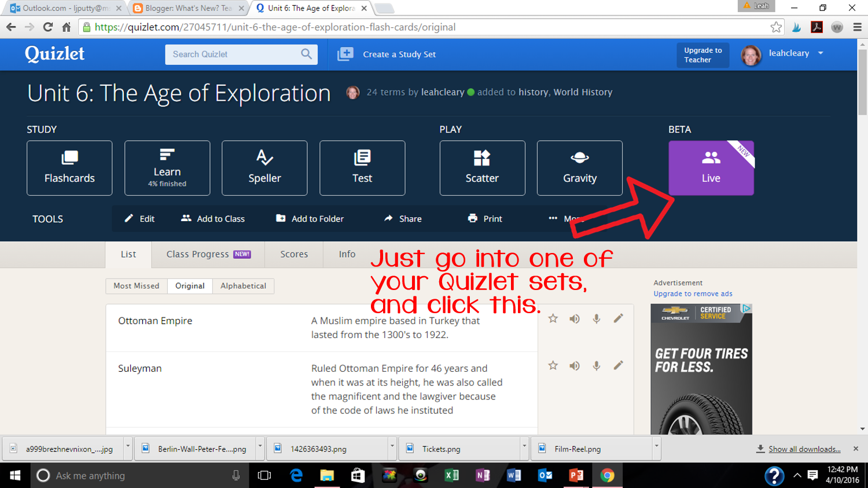Screen dimensions: 868x488
Task: Open Task View on taskbar
Action: (x=264, y=475)
